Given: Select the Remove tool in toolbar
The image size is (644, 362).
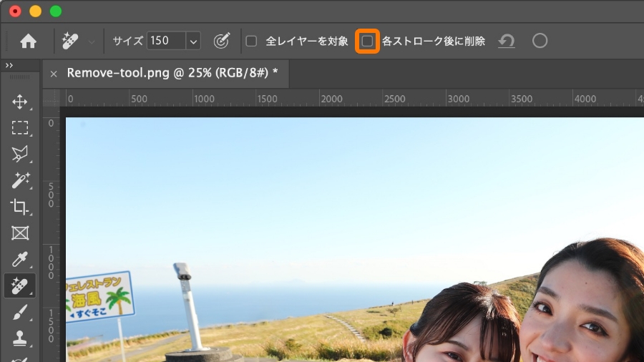Looking at the screenshot, I should (x=20, y=285).
